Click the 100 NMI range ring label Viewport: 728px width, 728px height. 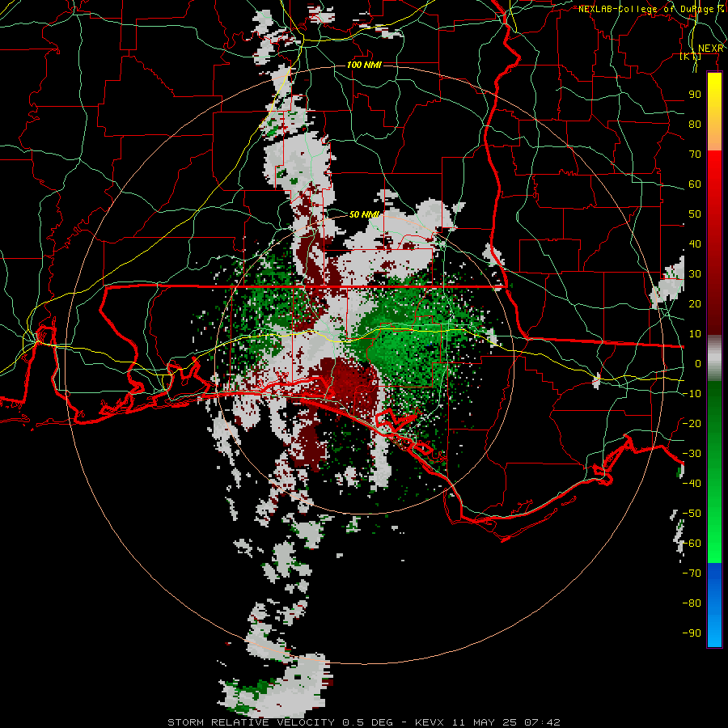(x=364, y=65)
